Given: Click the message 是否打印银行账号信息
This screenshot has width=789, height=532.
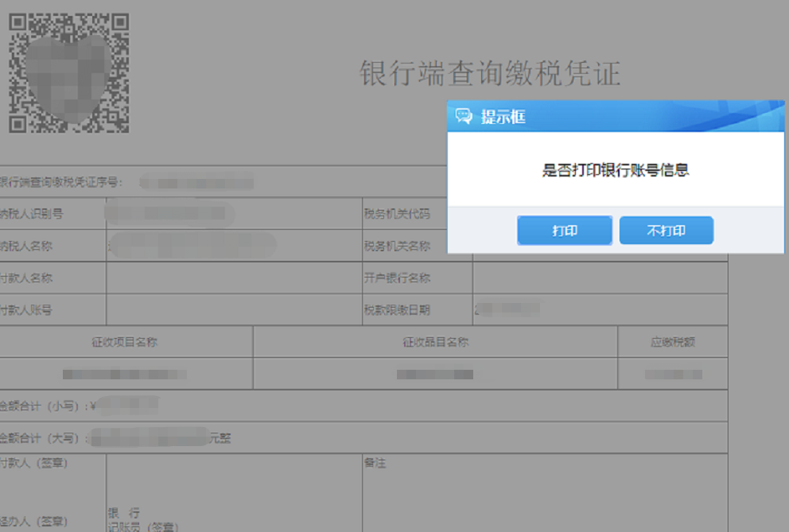Looking at the screenshot, I should click(x=616, y=170).
